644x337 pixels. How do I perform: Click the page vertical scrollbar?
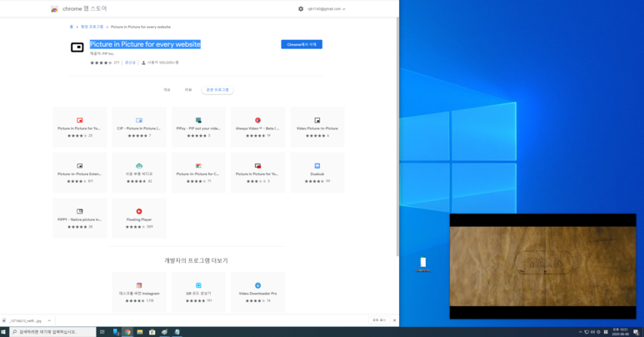[x=397, y=136]
